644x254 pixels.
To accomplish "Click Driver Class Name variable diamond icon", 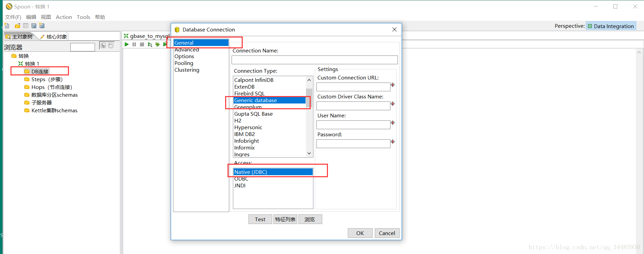I will coord(393,104).
